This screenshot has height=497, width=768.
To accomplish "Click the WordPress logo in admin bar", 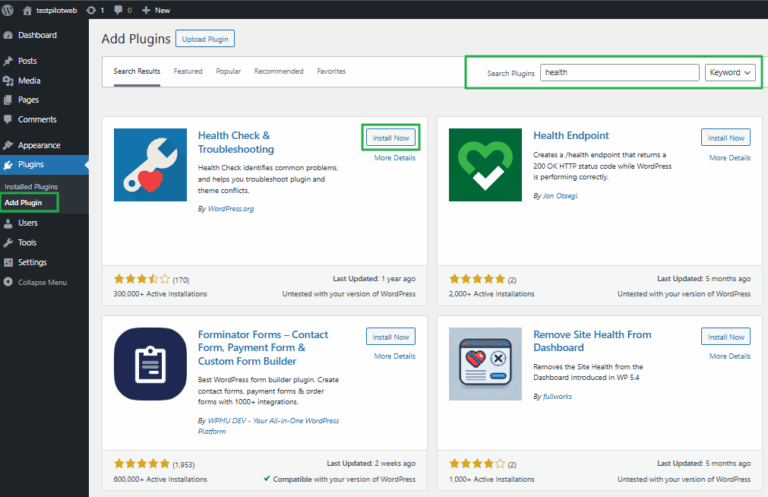I will 10,9.
